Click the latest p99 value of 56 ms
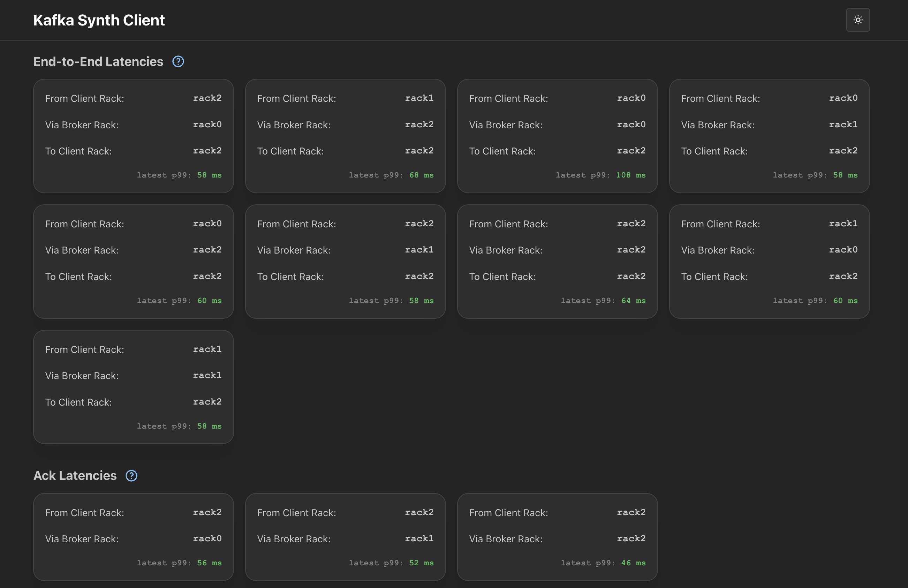 (x=209, y=563)
